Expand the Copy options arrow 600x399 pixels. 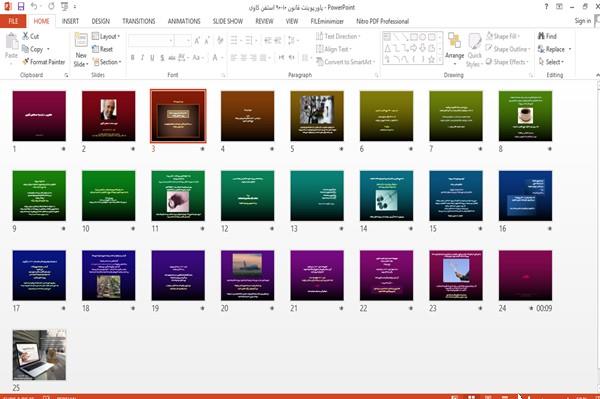48,49
